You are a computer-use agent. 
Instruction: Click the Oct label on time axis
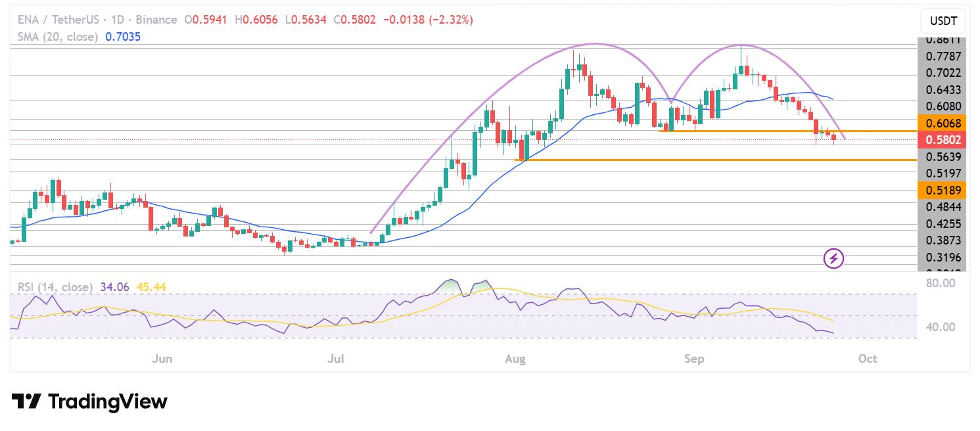coord(868,359)
